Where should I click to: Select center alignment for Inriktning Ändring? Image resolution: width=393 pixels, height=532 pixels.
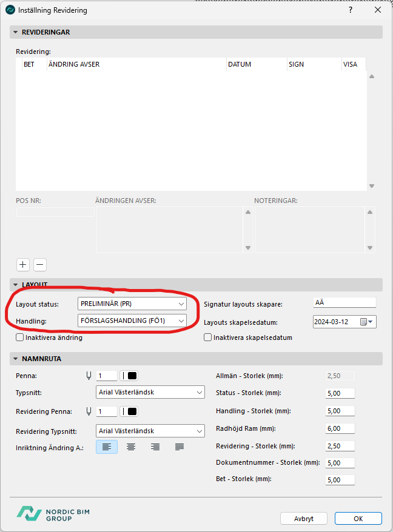click(x=130, y=447)
